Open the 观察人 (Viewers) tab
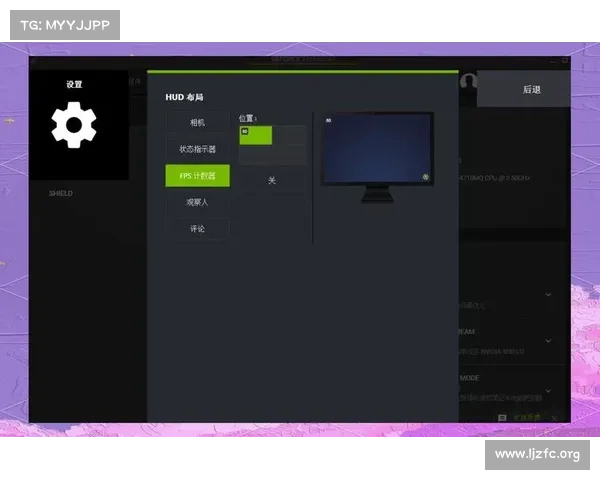 point(197,202)
